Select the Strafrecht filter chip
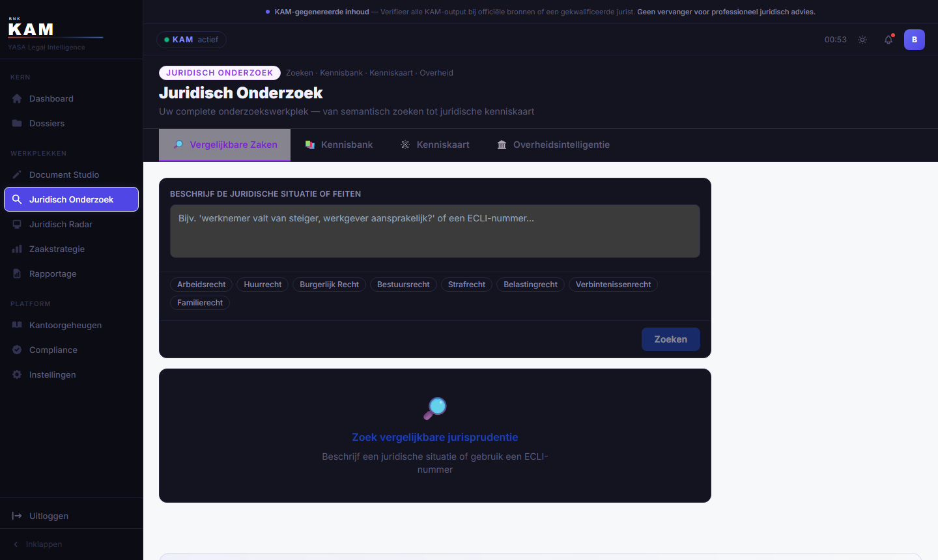Viewport: 938px width, 560px height. [466, 285]
